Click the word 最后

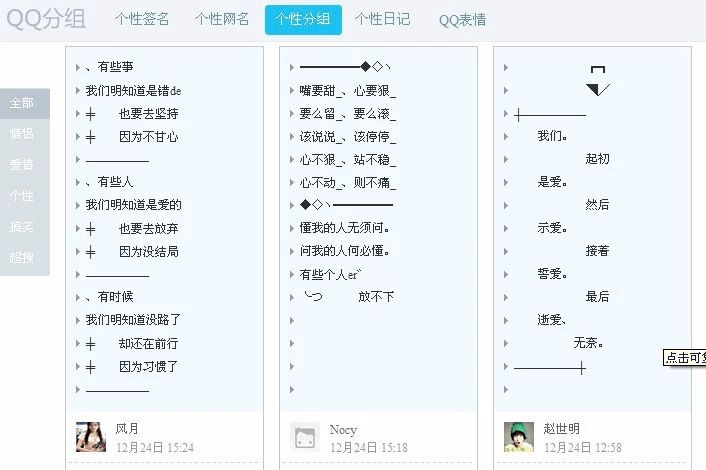597,297
